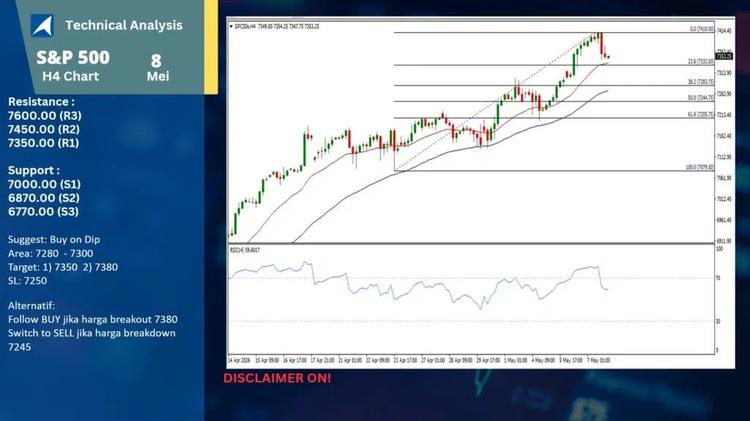Click the chart symbol dropdown arrow

pos(232,26)
